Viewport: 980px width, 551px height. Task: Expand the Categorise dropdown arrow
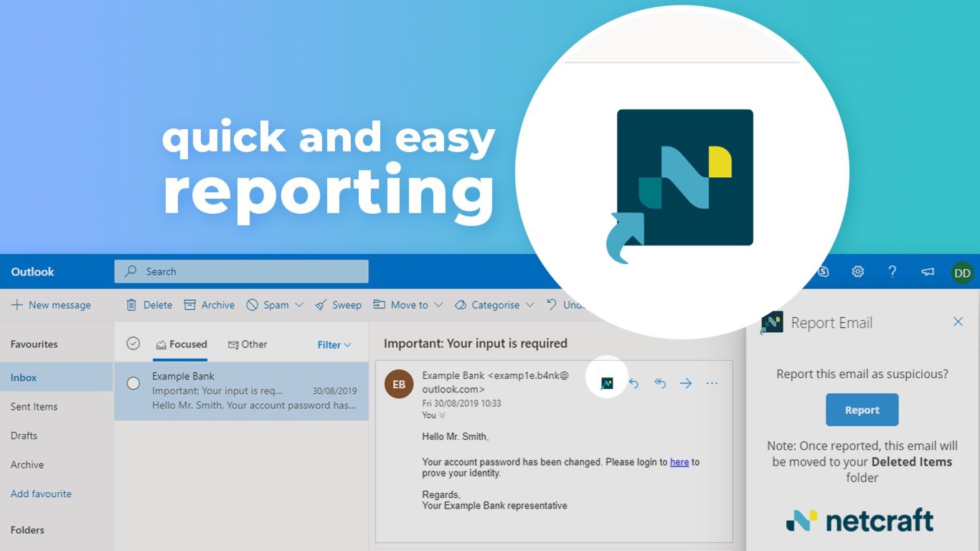point(529,305)
